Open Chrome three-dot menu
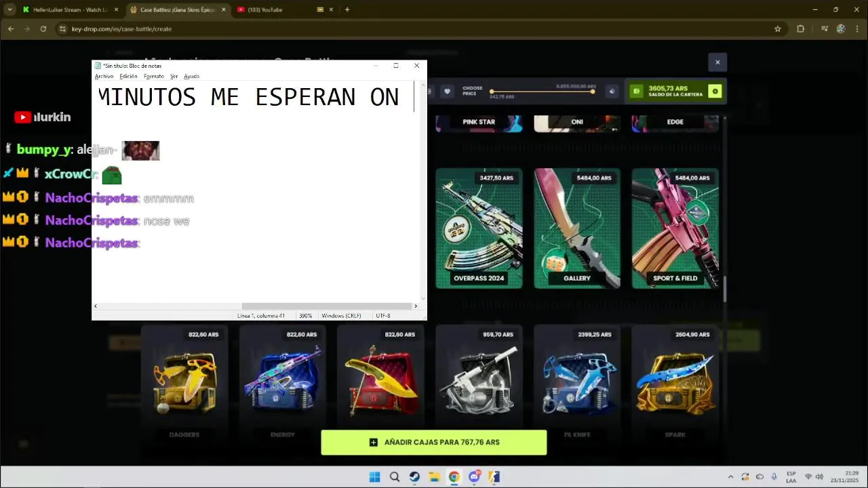 [x=857, y=28]
